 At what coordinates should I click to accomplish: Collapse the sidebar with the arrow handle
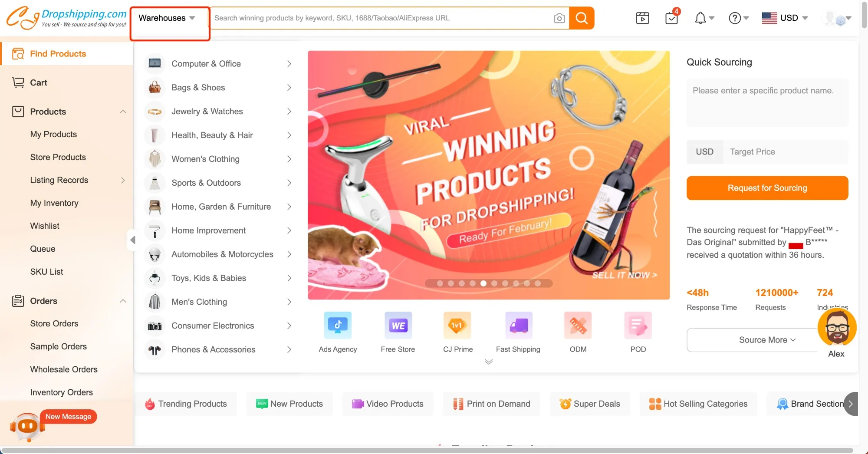tap(133, 240)
